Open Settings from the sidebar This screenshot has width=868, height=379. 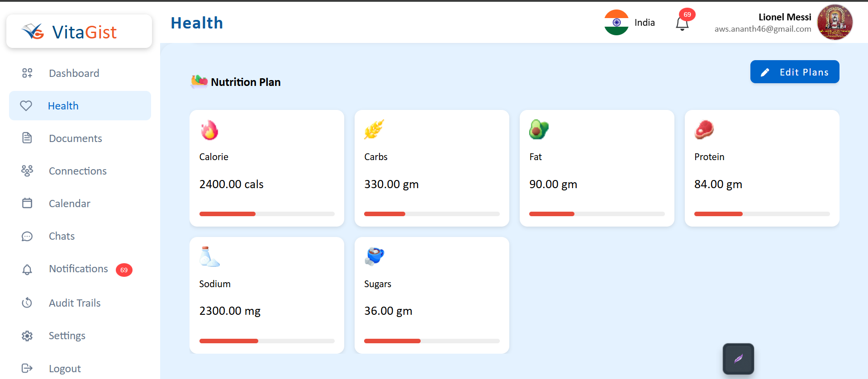[x=67, y=336]
